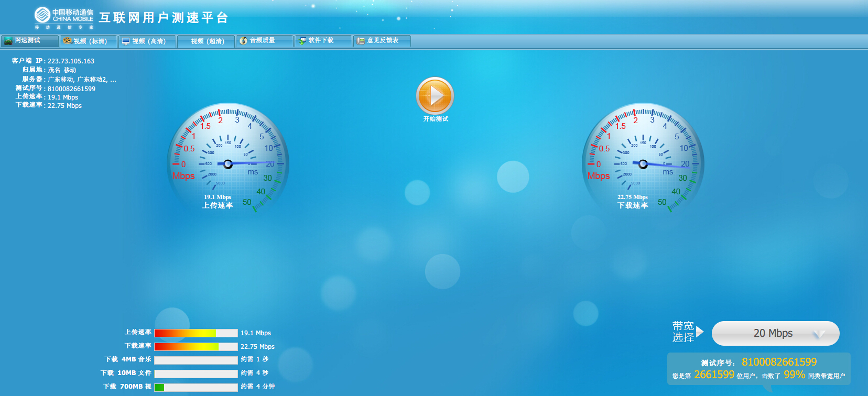This screenshot has height=396, width=868.
Task: Click the monitor icon for 视频（高清）
Action: tap(126, 41)
